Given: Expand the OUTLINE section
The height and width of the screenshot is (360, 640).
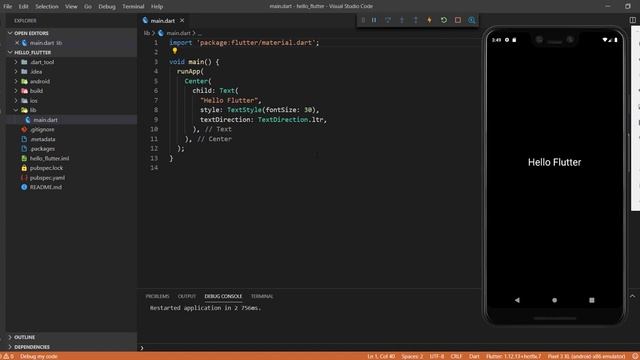Looking at the screenshot, I should point(10,338).
